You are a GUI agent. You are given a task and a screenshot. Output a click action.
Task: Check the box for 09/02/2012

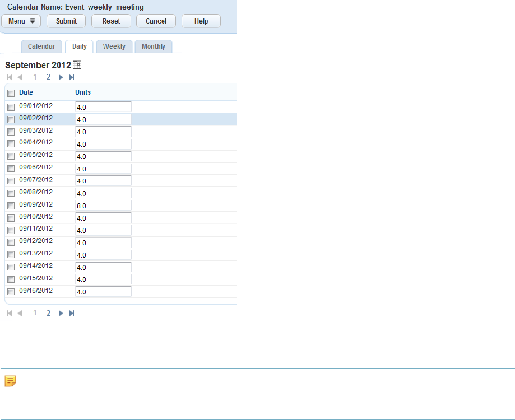[x=11, y=119]
